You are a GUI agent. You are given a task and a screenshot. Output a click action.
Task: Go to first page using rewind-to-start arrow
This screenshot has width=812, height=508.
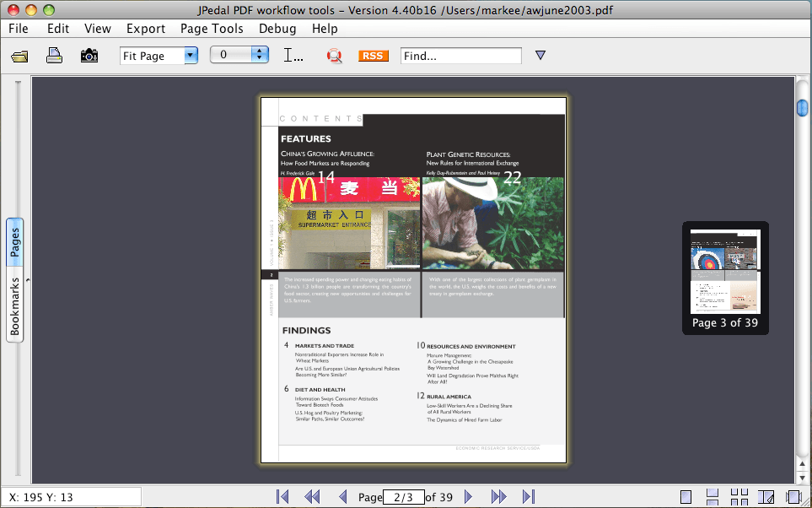(x=283, y=497)
